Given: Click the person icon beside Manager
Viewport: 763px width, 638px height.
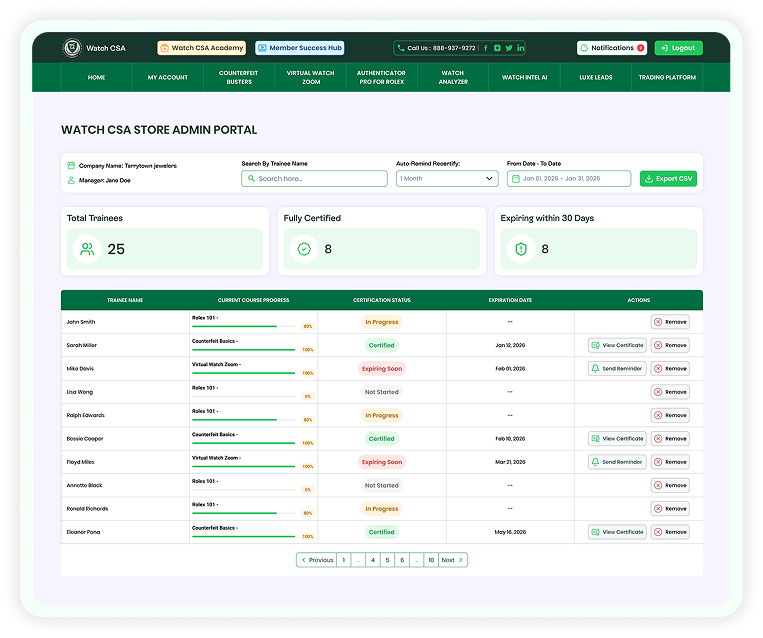Looking at the screenshot, I should coord(71,180).
